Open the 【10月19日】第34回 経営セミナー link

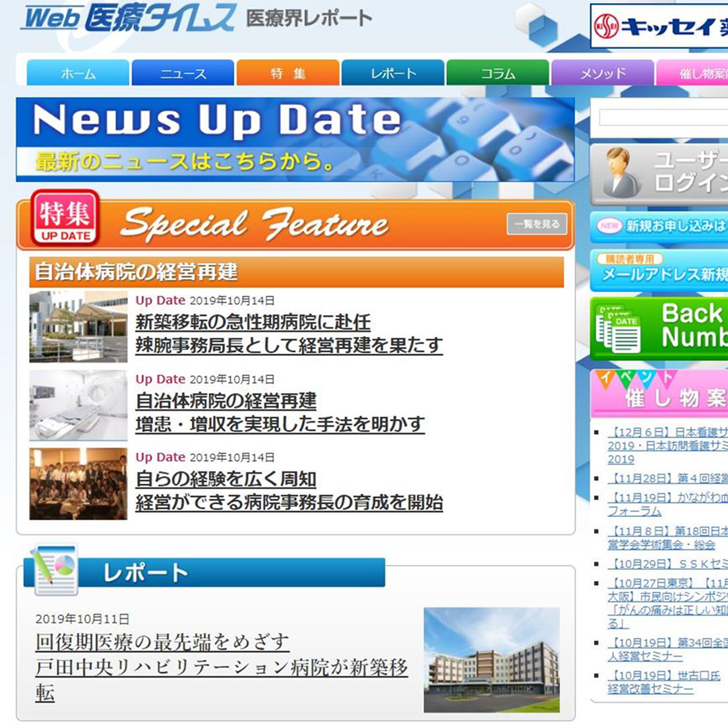pyautogui.click(x=667, y=649)
